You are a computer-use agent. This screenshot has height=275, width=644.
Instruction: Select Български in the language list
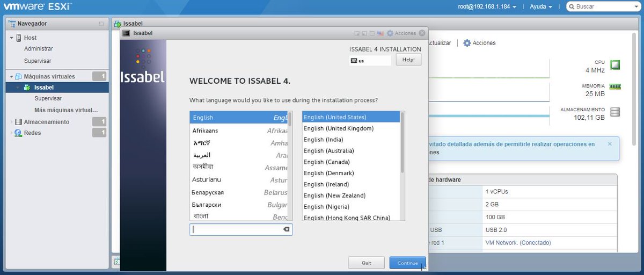point(238,205)
